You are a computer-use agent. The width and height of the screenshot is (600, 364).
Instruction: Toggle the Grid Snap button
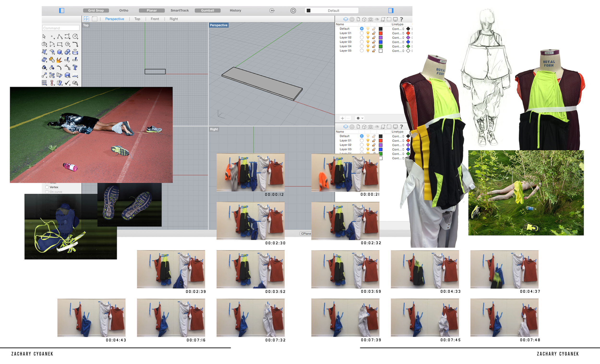96,11
